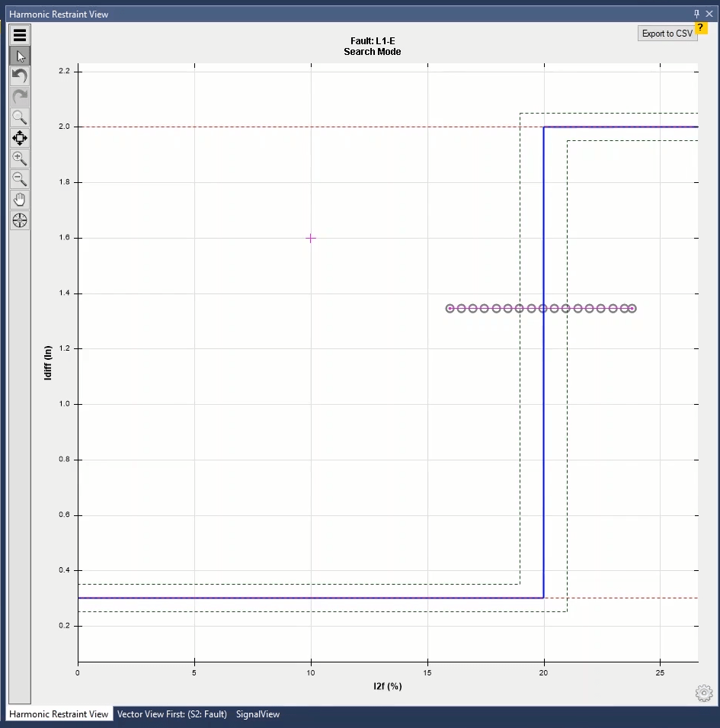Export the chart data to CSV
This screenshot has height=728, width=720.
tap(667, 34)
